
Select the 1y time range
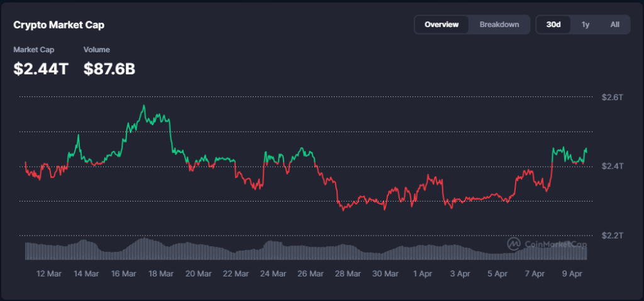pyautogui.click(x=586, y=25)
